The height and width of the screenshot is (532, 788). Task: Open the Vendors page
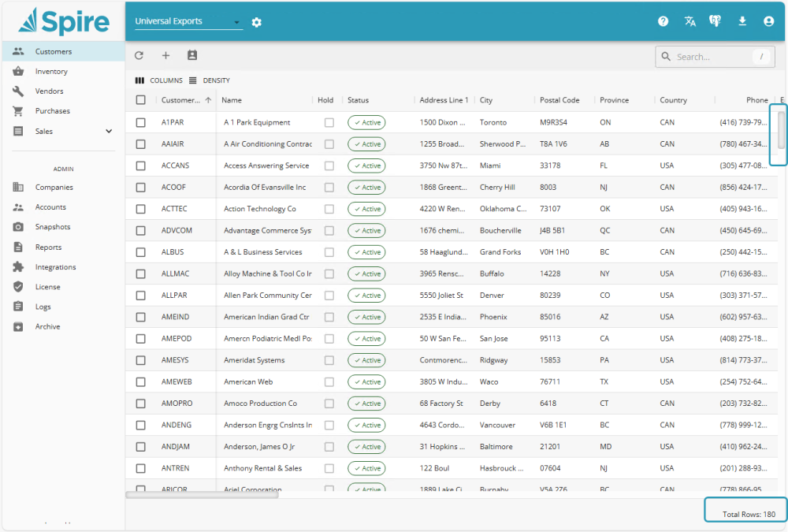[63, 91]
